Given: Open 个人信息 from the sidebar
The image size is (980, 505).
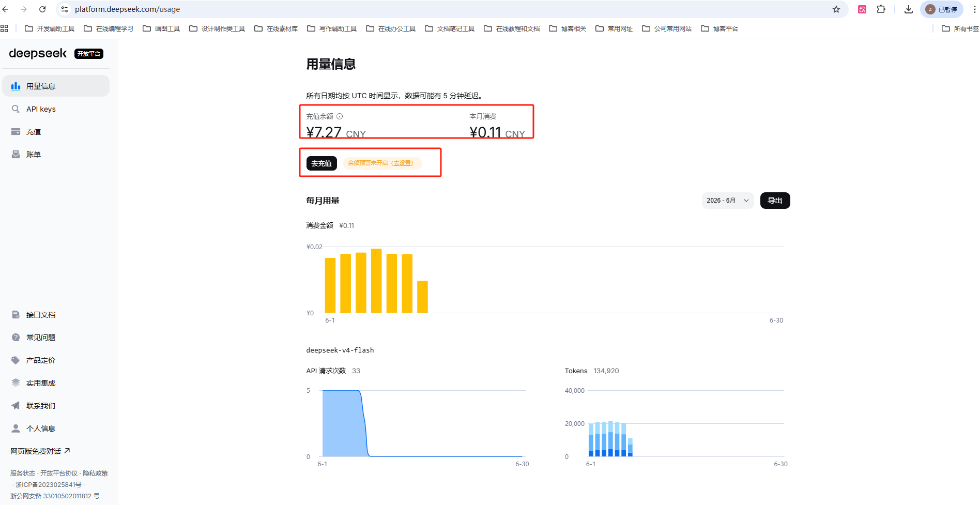Looking at the screenshot, I should click(56, 429).
